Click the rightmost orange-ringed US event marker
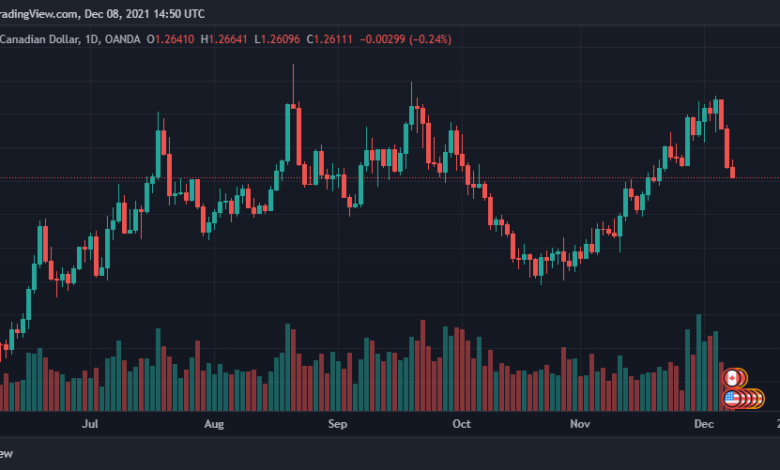 tap(760, 398)
